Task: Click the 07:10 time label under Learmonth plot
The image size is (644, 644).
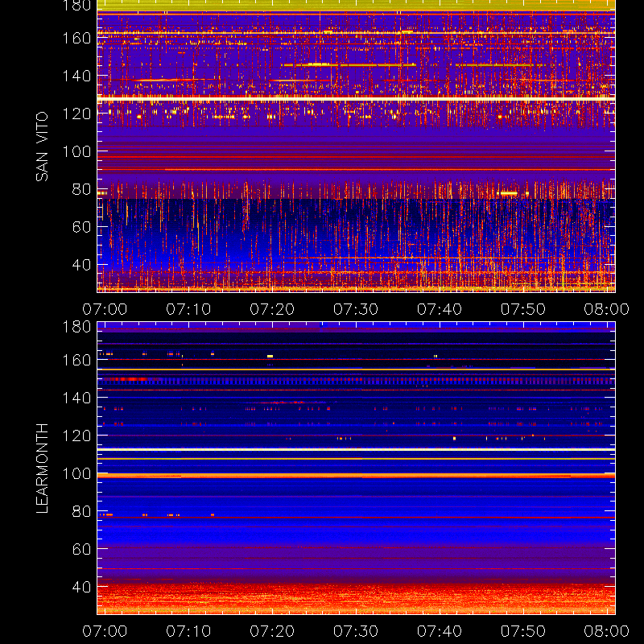Action: point(188,631)
